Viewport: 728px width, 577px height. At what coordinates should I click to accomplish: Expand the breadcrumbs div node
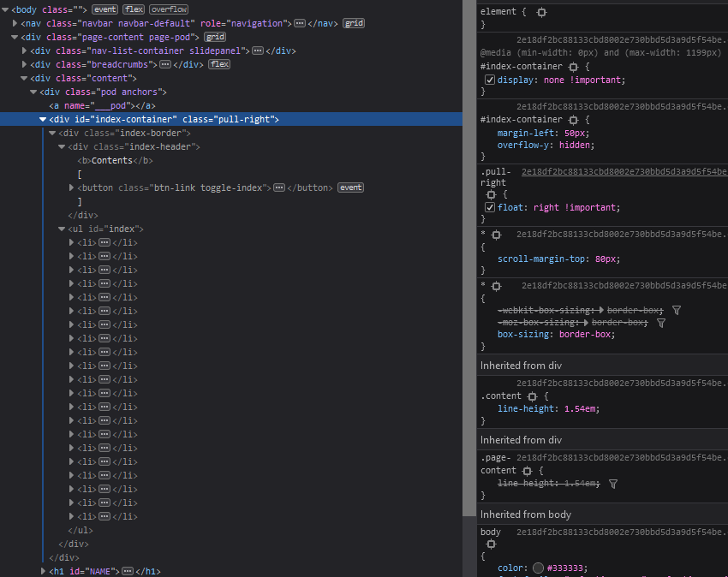pyautogui.click(x=24, y=64)
